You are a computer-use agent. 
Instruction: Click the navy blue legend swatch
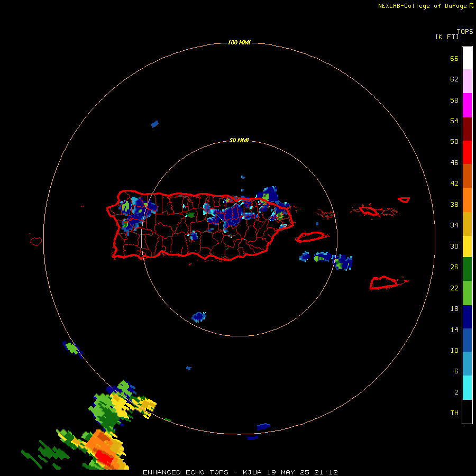(467, 317)
